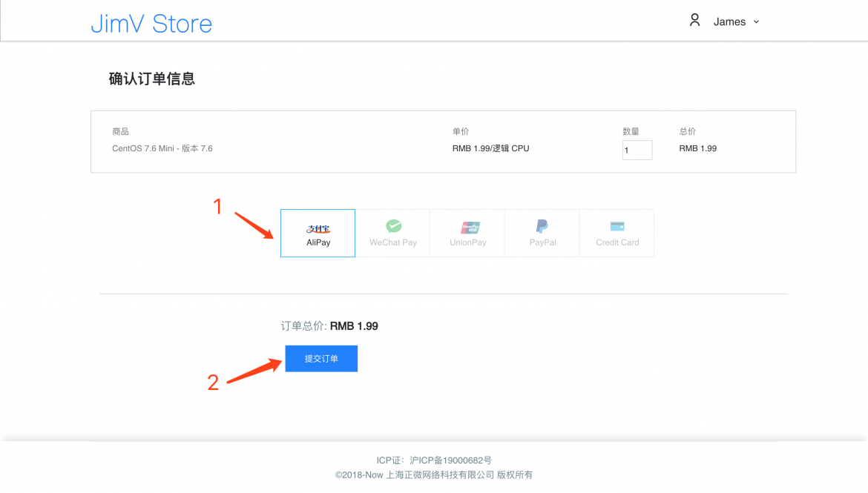Image resolution: width=868 pixels, height=493 pixels.
Task: Click the product name CentOS 7.6 Mini
Action: pos(143,148)
